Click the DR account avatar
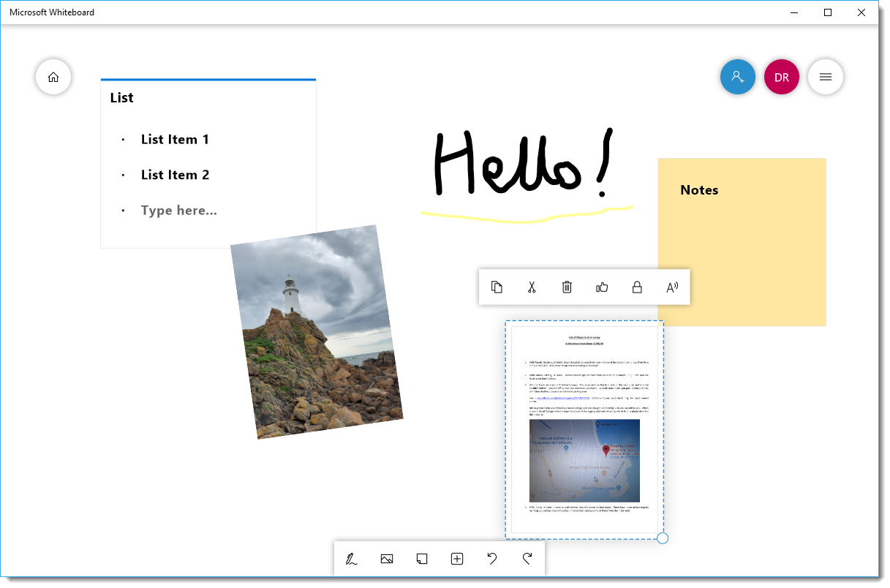This screenshot has width=890, height=588. [781, 77]
